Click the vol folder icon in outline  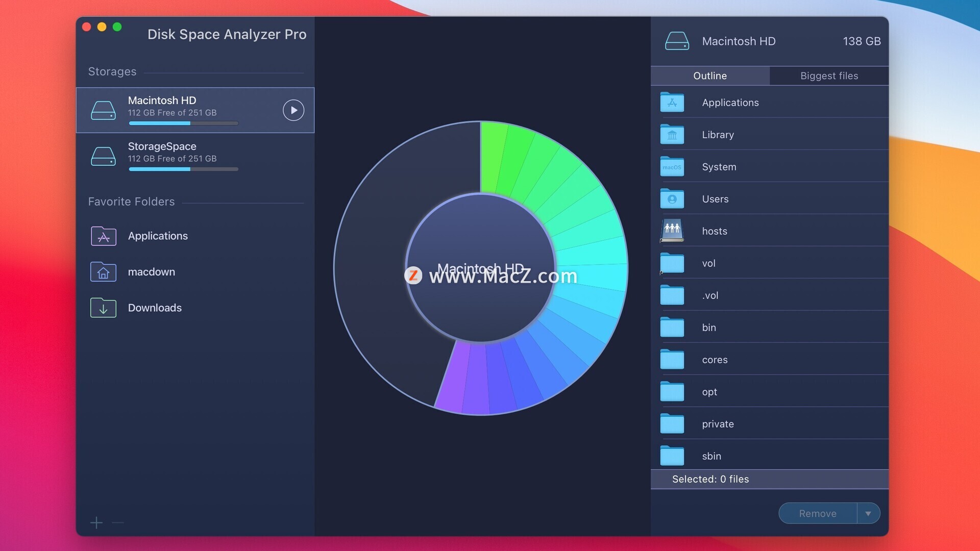pyautogui.click(x=672, y=263)
